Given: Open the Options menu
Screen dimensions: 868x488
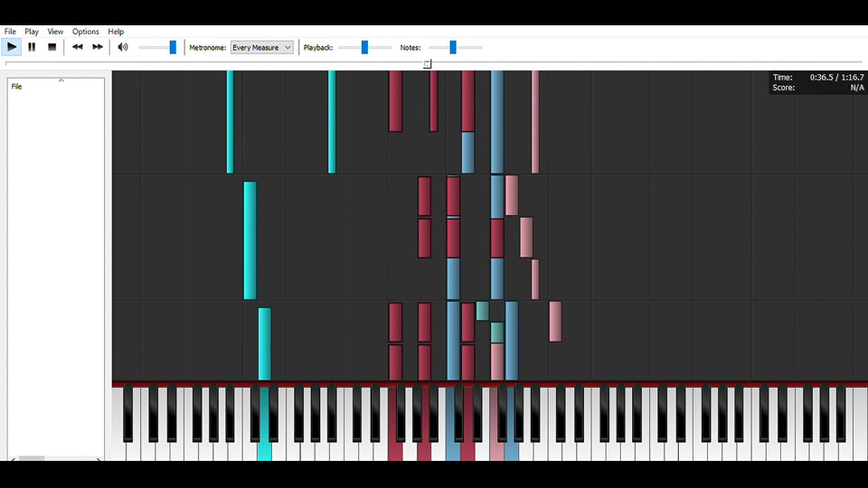Looking at the screenshot, I should (x=85, y=32).
